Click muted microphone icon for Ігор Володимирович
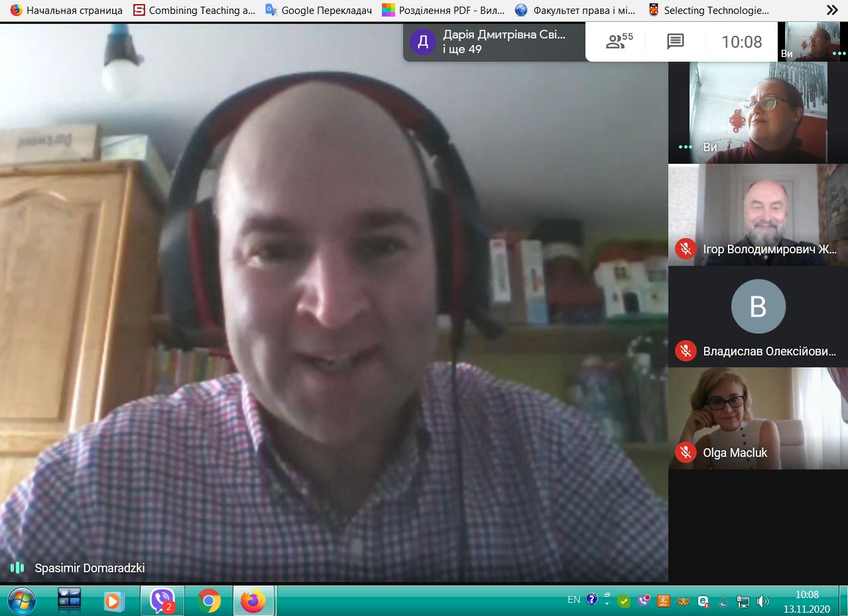 tap(686, 249)
